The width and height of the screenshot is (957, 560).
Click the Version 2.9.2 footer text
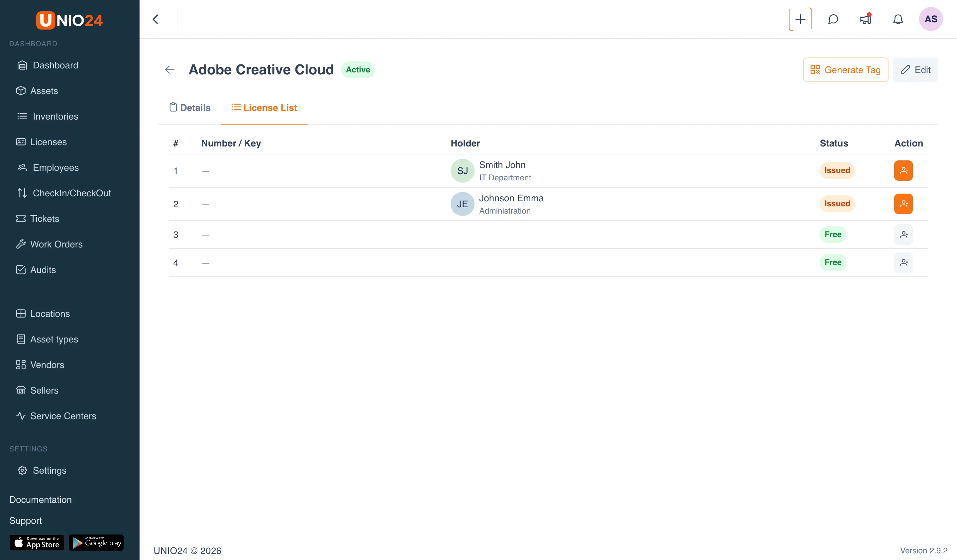[923, 550]
